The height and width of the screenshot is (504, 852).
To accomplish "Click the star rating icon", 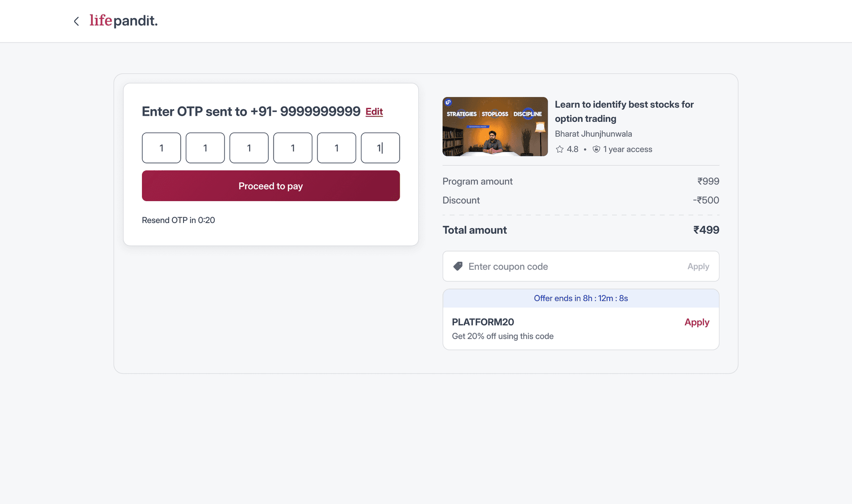I will tap(560, 149).
